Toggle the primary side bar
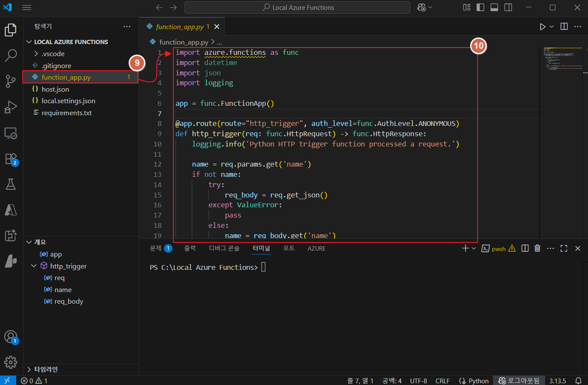The height and width of the screenshot is (385, 588). 481,7
